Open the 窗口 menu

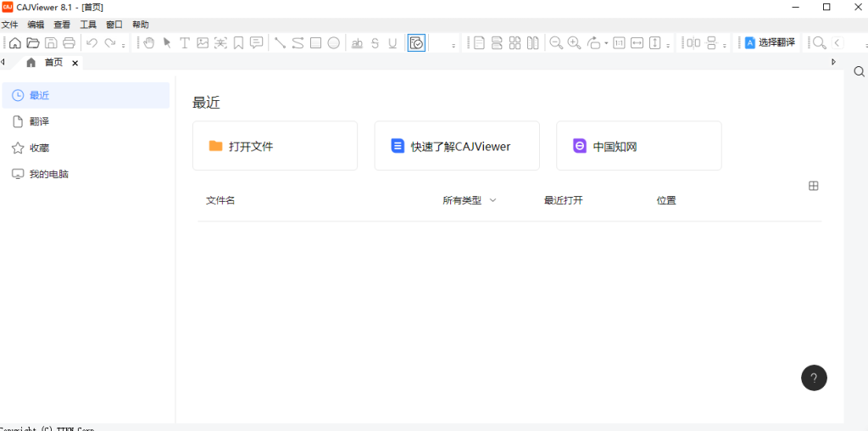coord(114,25)
